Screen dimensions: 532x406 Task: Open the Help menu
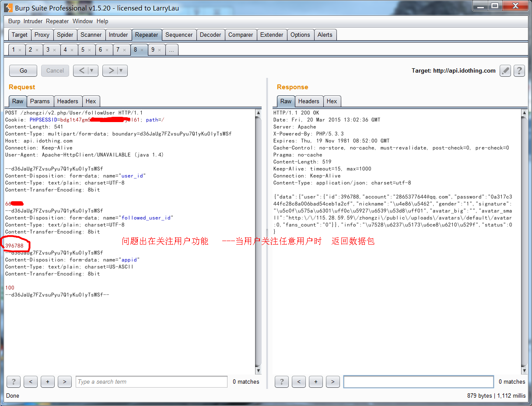click(x=102, y=21)
